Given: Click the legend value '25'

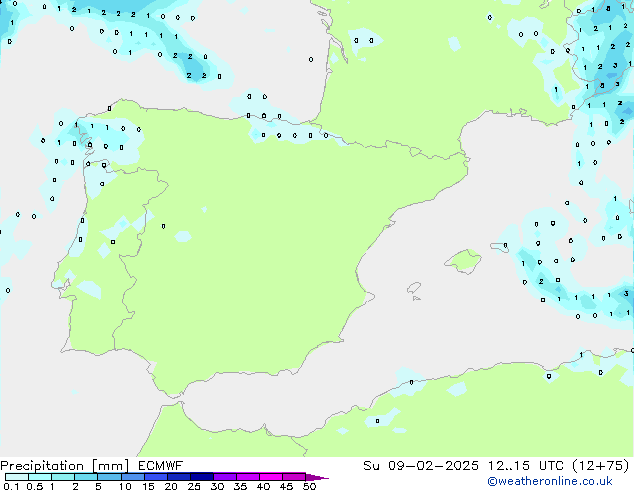Looking at the screenshot, I should 194,486.
